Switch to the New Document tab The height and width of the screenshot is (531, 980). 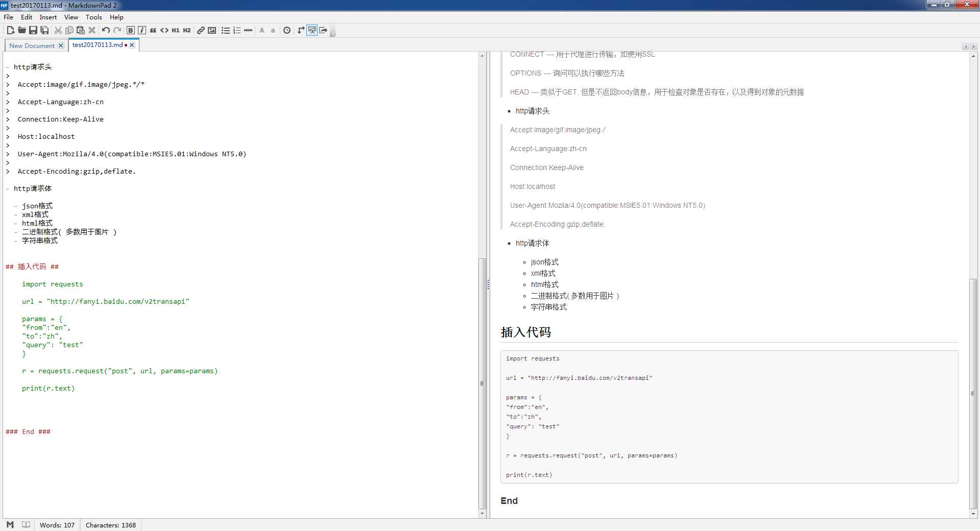point(32,45)
